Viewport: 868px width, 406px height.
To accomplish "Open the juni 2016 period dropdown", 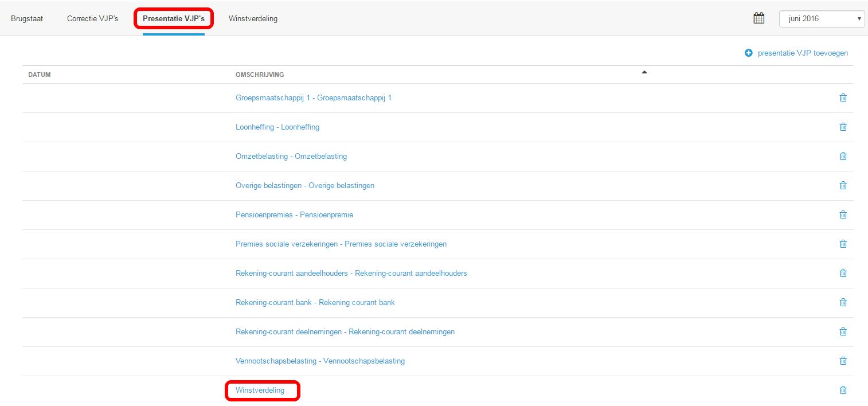I will [822, 18].
